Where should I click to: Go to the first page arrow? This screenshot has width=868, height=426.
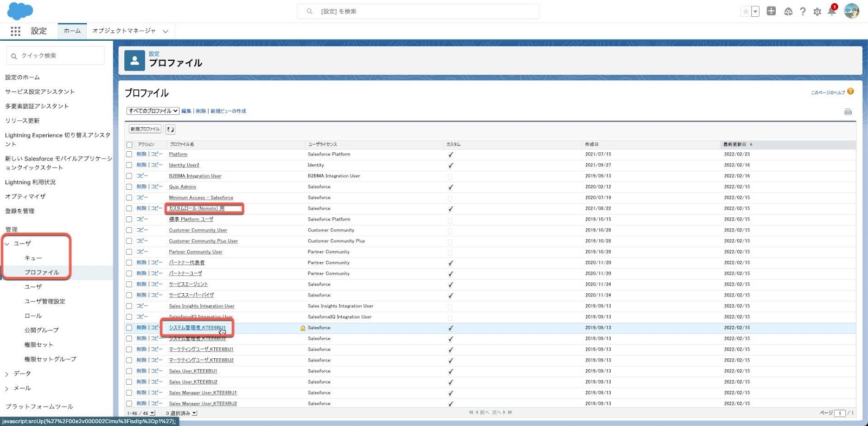(471, 412)
